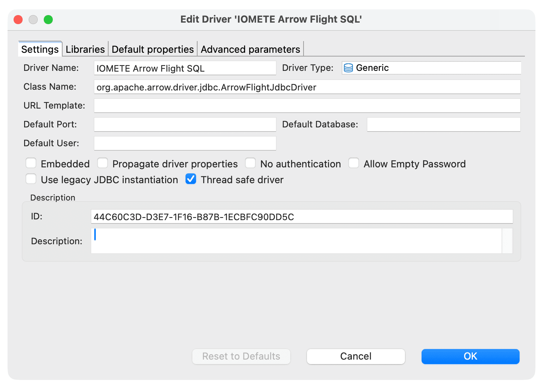Image resolution: width=546 pixels, height=392 pixels.
Task: Click the green zoom window button
Action: pyautogui.click(x=48, y=19)
